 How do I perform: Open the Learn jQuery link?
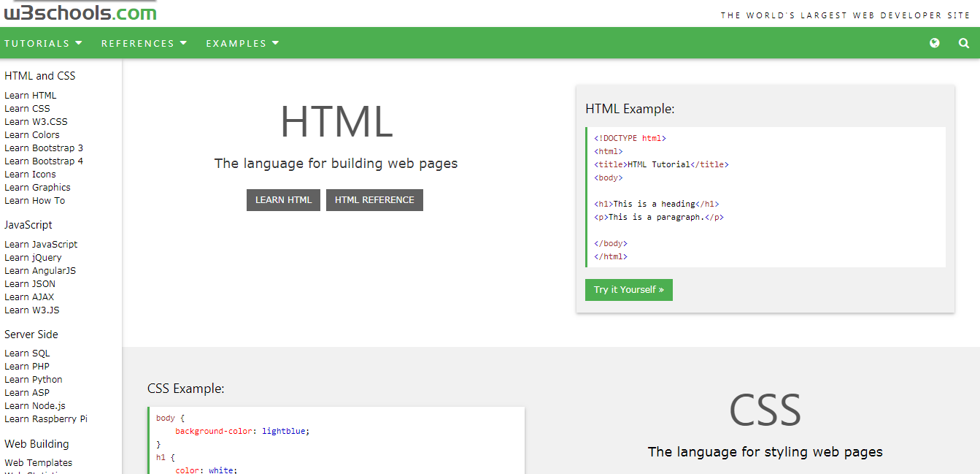(33, 258)
